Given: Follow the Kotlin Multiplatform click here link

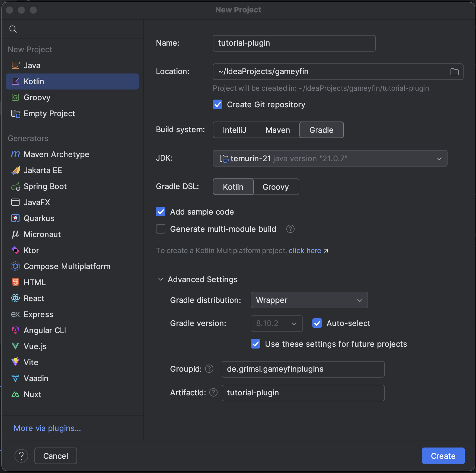Looking at the screenshot, I should point(305,251).
